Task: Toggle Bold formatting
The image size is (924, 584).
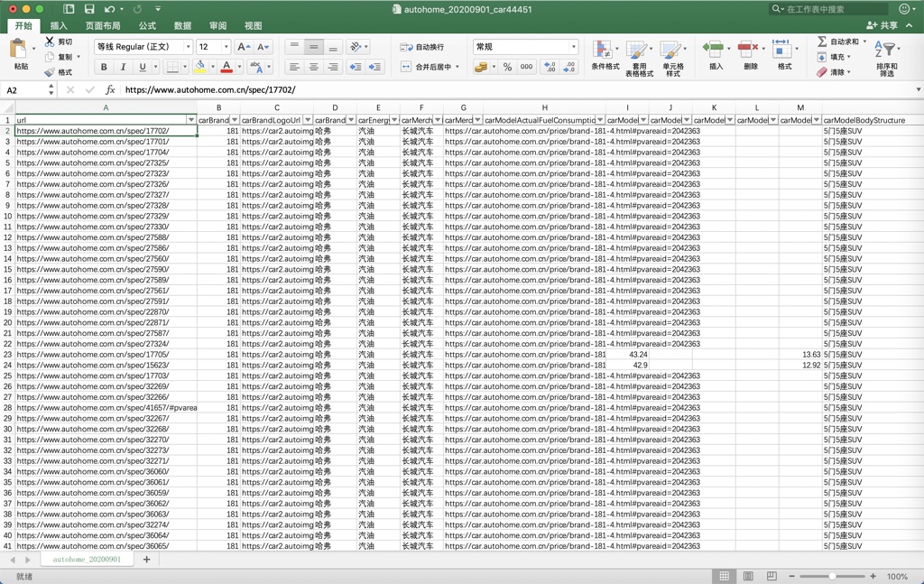Action: (104, 67)
